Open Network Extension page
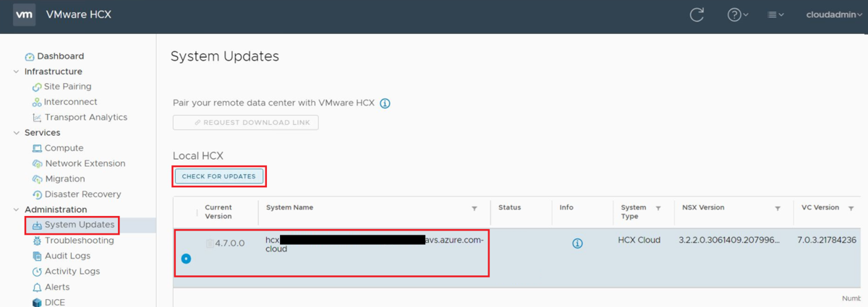 (x=85, y=163)
